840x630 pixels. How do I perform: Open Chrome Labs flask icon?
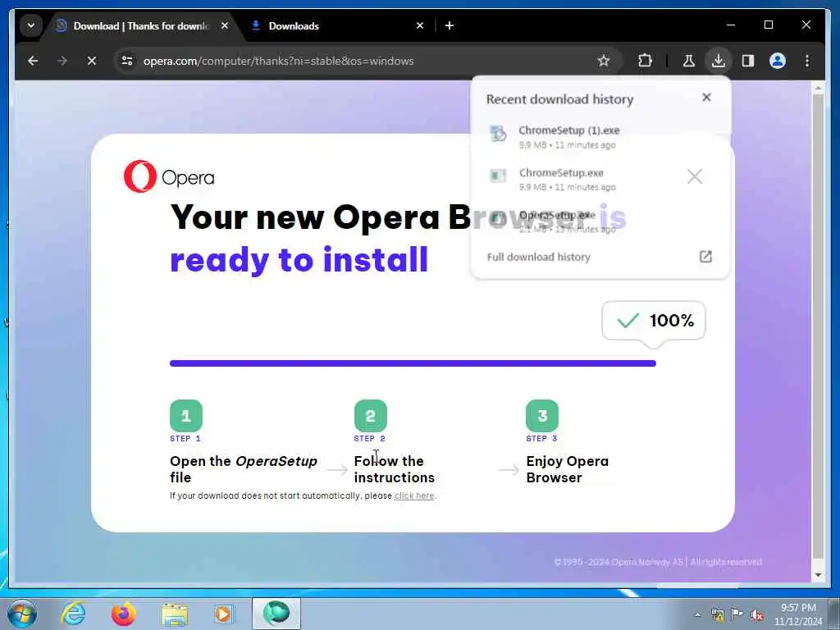tap(689, 61)
